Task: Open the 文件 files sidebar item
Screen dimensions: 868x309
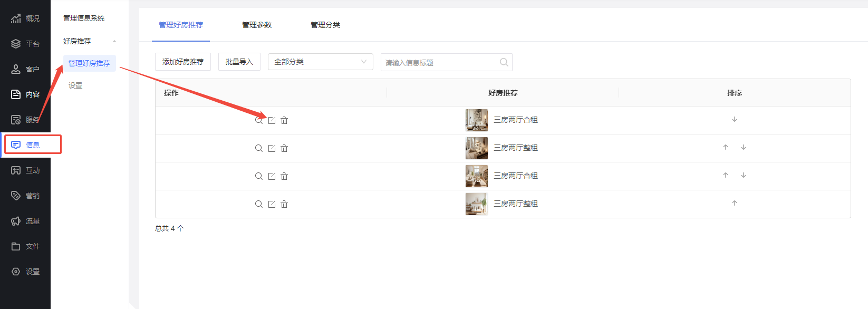Action: (x=25, y=246)
